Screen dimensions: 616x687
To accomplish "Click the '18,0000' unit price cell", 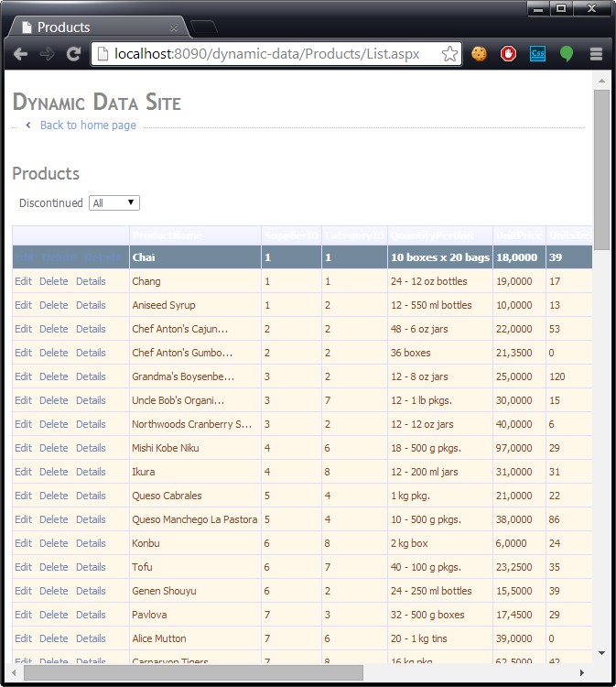I will pos(519,257).
